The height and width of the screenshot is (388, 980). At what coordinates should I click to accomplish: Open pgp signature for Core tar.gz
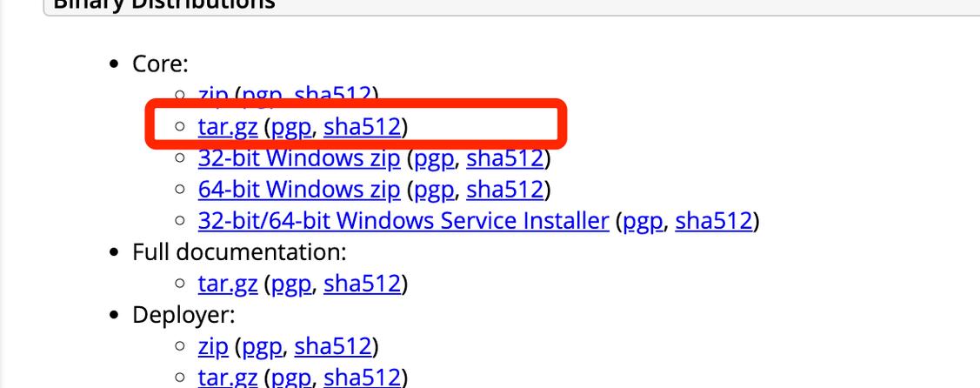[x=292, y=127]
